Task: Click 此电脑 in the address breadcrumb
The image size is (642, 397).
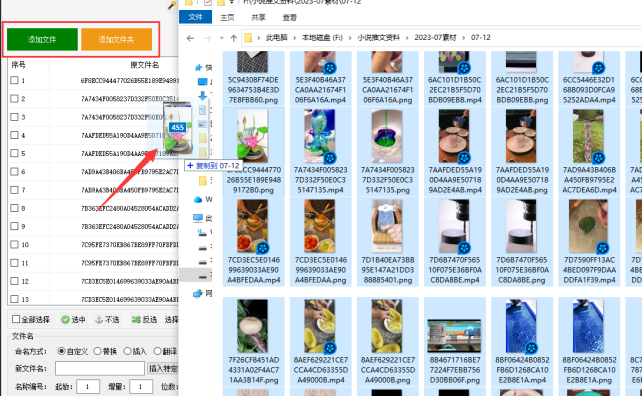Action: click(276, 38)
